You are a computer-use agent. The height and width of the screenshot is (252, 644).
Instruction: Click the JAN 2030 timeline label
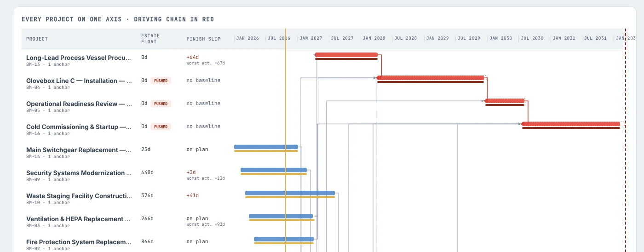(500, 38)
